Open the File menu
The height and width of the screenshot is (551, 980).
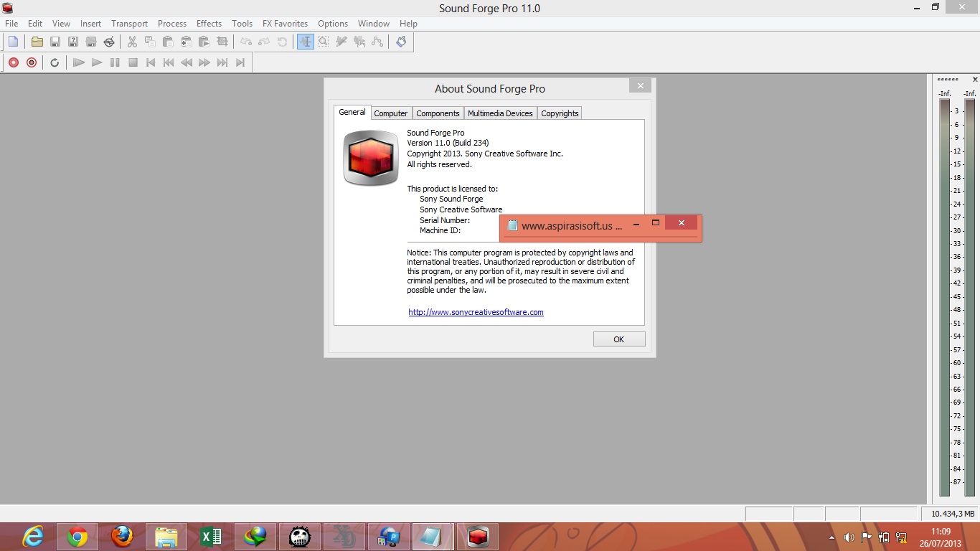coord(11,24)
